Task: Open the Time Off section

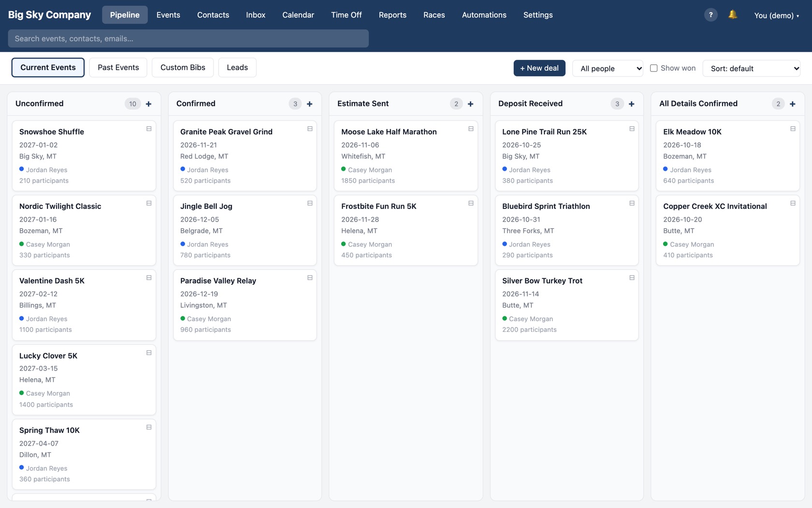Action: [x=347, y=15]
